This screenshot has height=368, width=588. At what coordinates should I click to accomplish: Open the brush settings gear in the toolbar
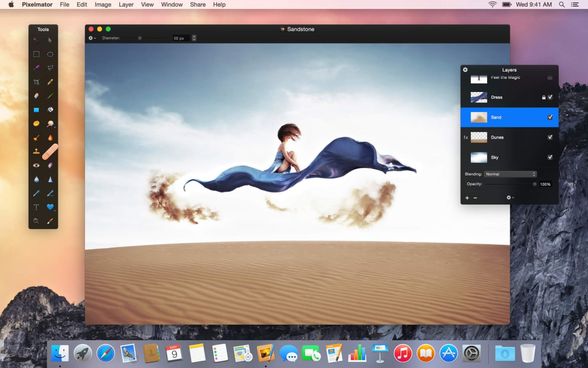coord(91,38)
